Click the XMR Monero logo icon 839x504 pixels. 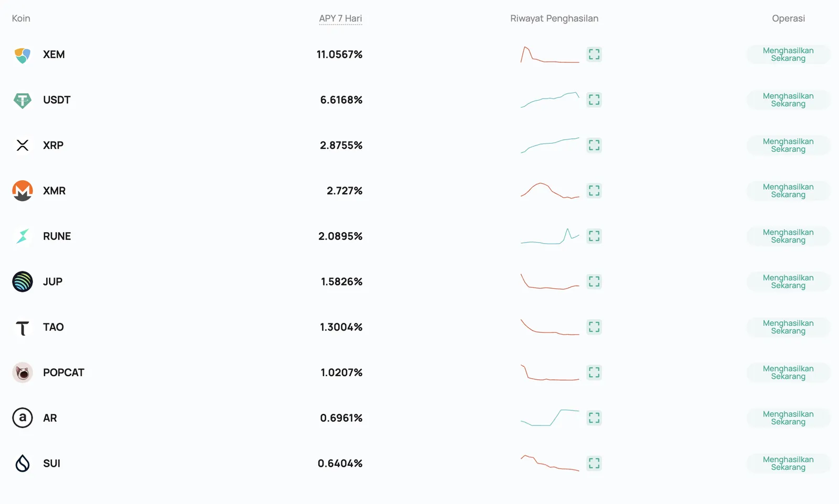click(x=23, y=191)
